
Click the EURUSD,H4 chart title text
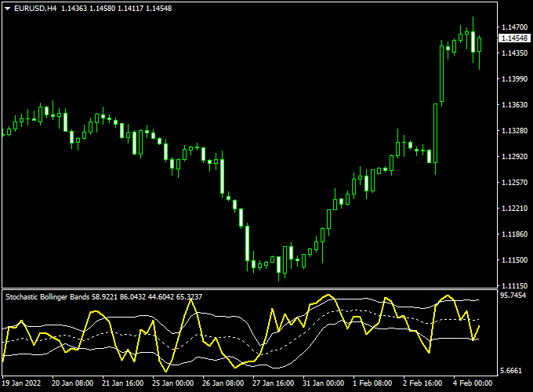click(35, 9)
